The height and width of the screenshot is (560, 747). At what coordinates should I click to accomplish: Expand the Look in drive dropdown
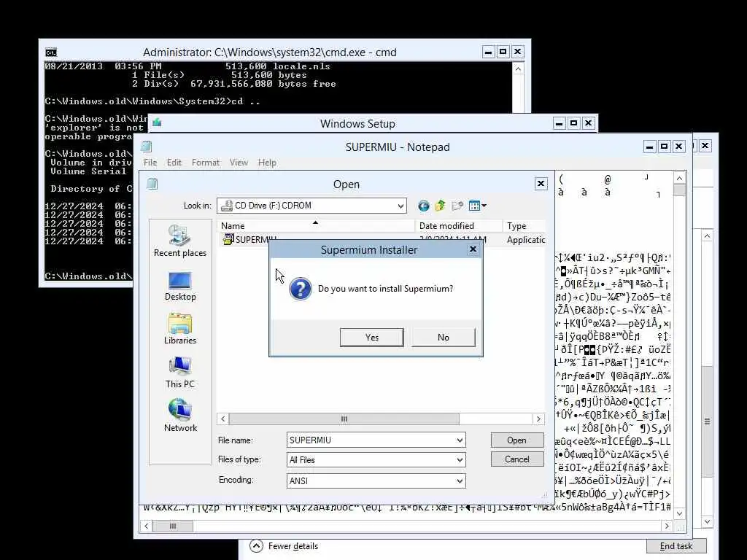click(x=400, y=206)
